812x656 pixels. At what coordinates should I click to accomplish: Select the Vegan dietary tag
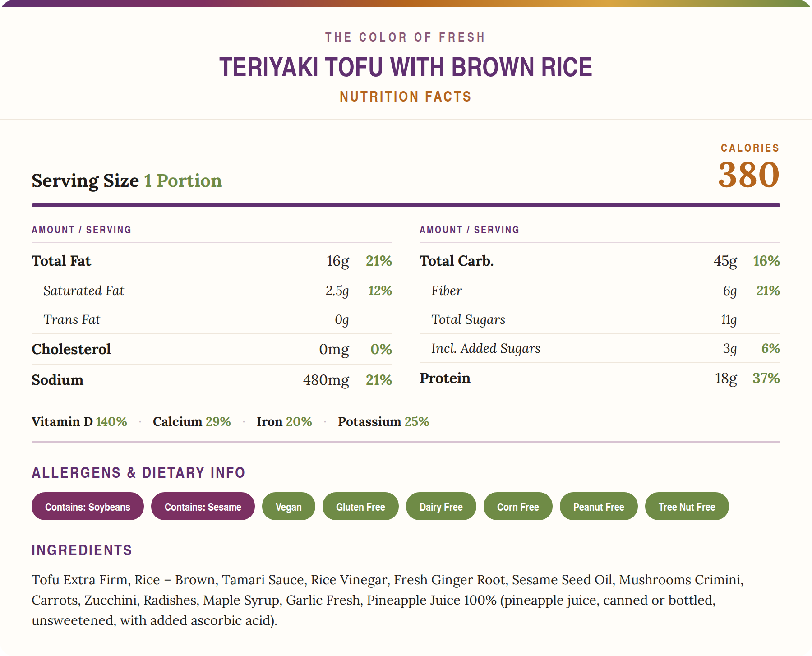click(x=289, y=506)
